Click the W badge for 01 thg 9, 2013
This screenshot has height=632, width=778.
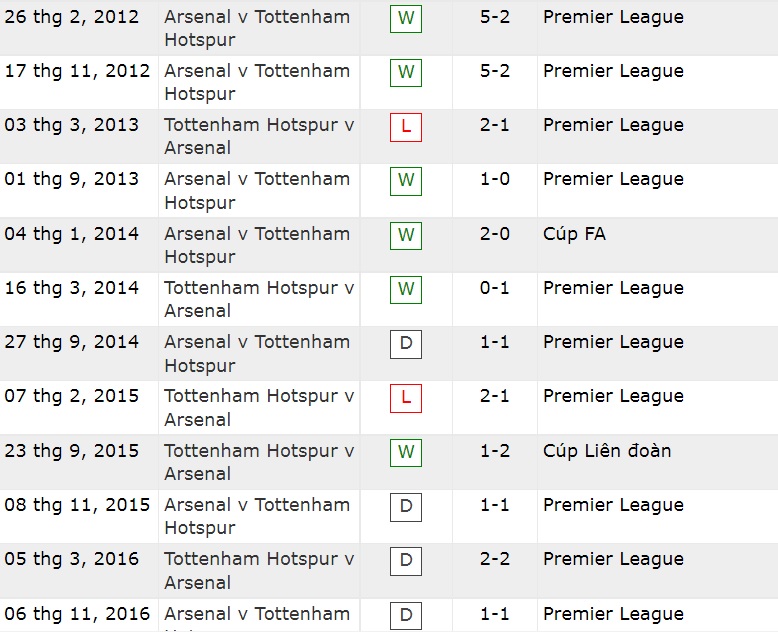click(x=405, y=180)
